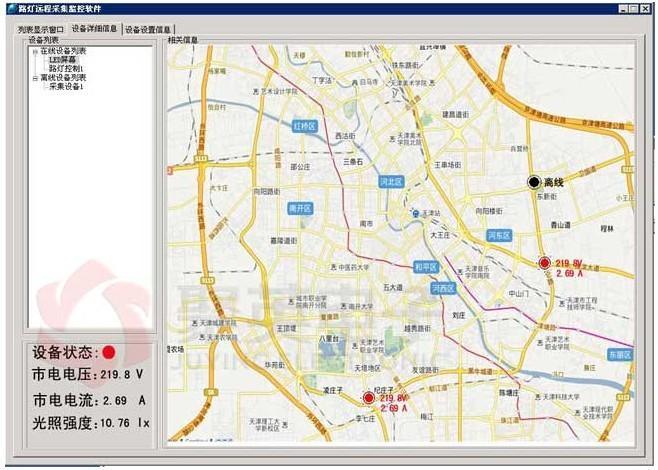Click the 离线 text beside the black marker
The width and height of the screenshot is (658, 470).
tap(554, 183)
